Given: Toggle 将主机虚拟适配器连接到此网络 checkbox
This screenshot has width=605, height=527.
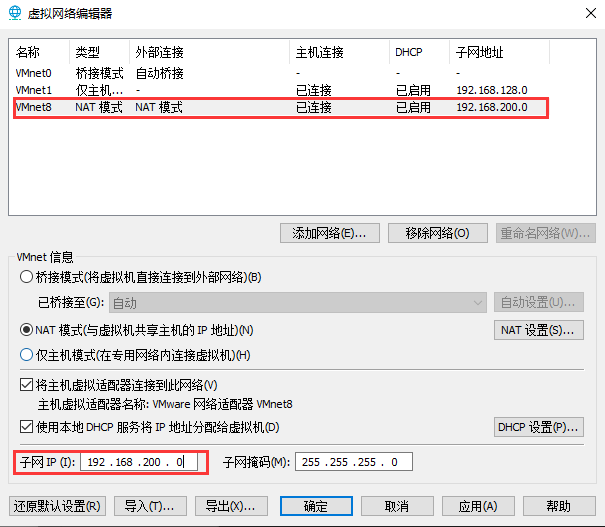Looking at the screenshot, I should coord(27,385).
